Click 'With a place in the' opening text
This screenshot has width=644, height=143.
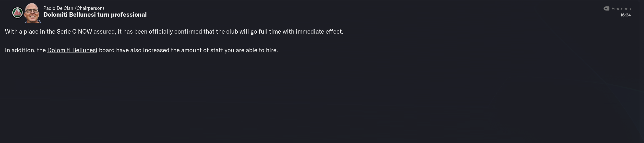(x=30, y=32)
